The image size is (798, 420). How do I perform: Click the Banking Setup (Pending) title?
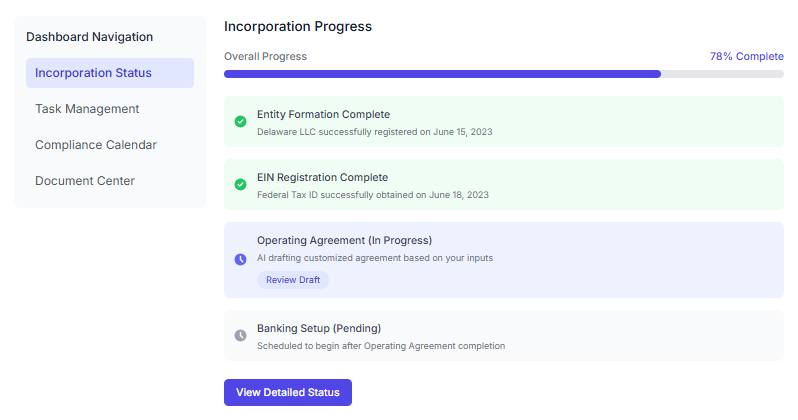319,328
